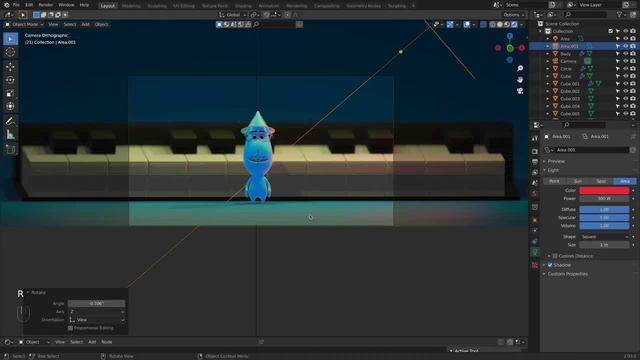
Task: Open the File menu
Action: pyautogui.click(x=16, y=5)
